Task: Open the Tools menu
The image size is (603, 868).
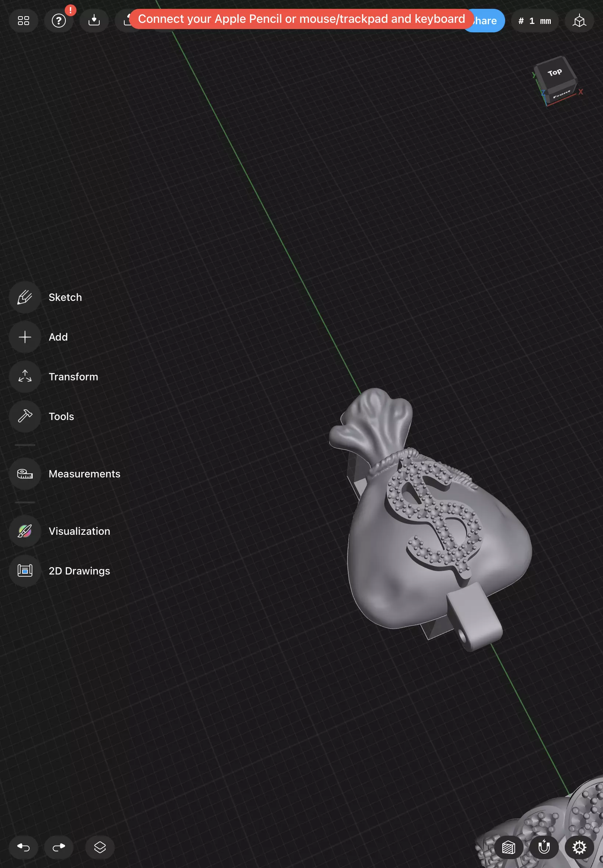Action: pyautogui.click(x=42, y=416)
